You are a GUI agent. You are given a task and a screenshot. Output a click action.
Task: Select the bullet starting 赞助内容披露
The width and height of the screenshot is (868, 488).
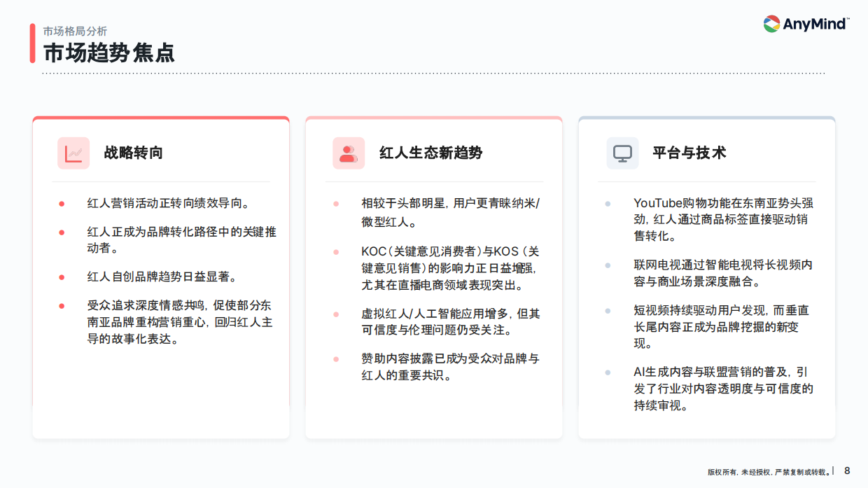[x=451, y=367]
